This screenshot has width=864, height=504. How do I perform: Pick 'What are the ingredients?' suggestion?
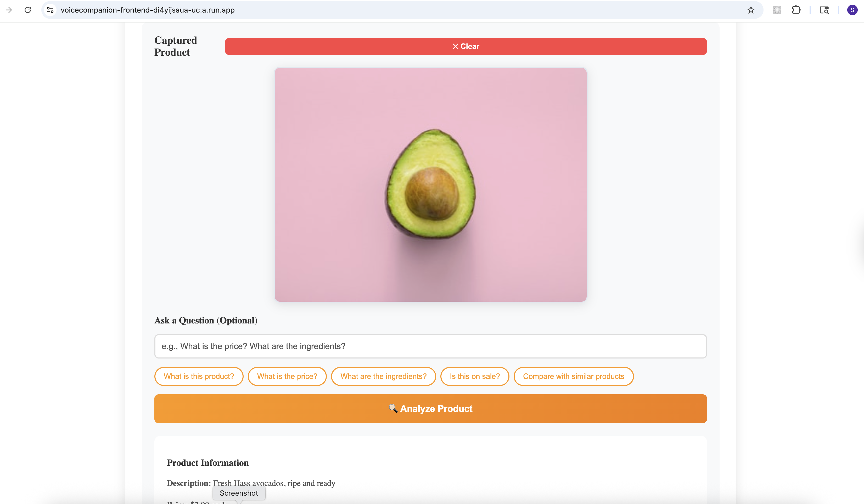tap(383, 376)
